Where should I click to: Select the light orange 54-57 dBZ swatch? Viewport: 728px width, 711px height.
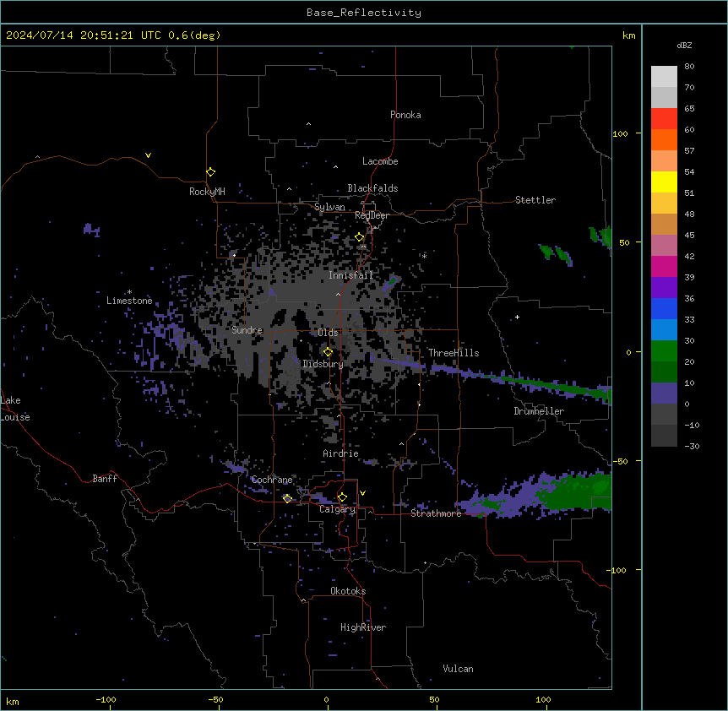[x=664, y=161]
